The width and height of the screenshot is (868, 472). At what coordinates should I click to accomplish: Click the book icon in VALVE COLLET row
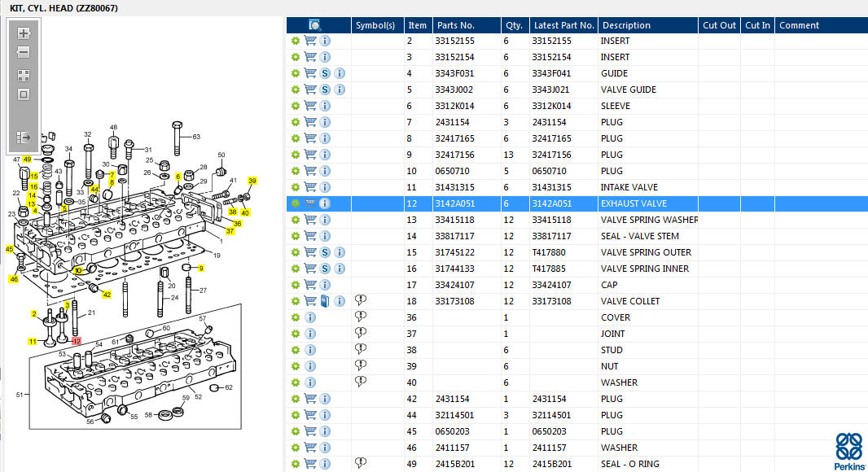coord(325,301)
